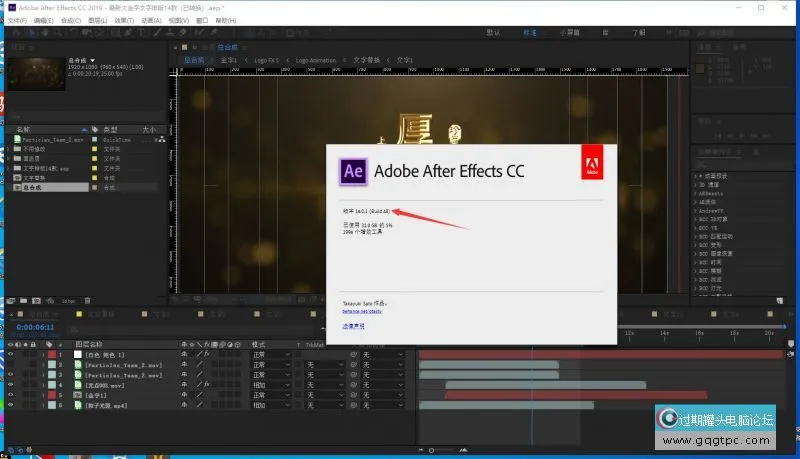This screenshot has height=459, width=800.
Task: Select the Puppet Pin tool
Action: coord(214,33)
